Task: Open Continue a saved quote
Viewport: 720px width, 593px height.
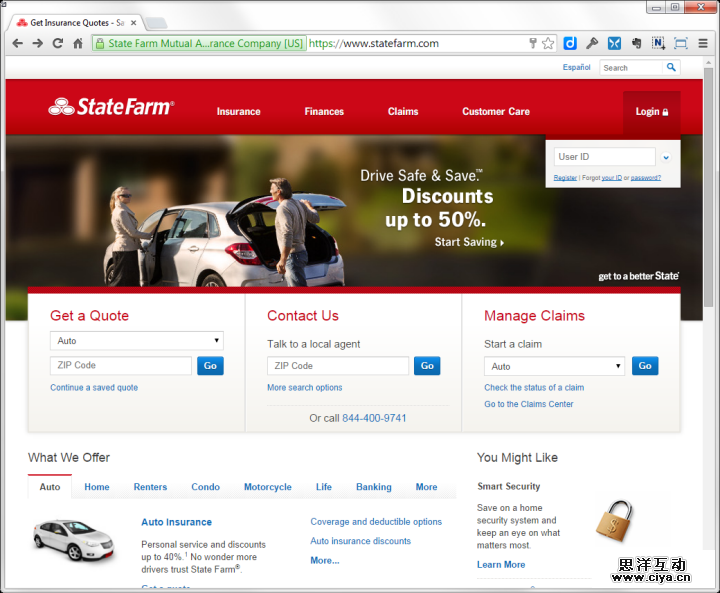Action: (94, 387)
